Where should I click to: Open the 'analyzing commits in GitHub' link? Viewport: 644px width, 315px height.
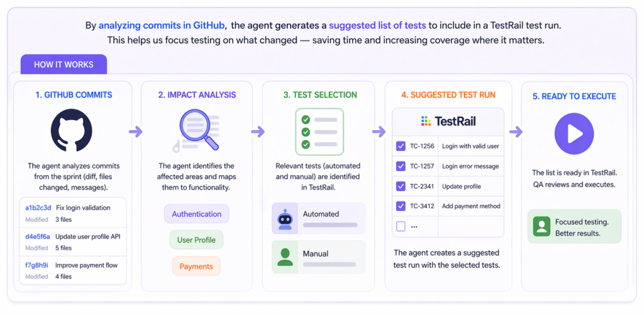(162, 26)
